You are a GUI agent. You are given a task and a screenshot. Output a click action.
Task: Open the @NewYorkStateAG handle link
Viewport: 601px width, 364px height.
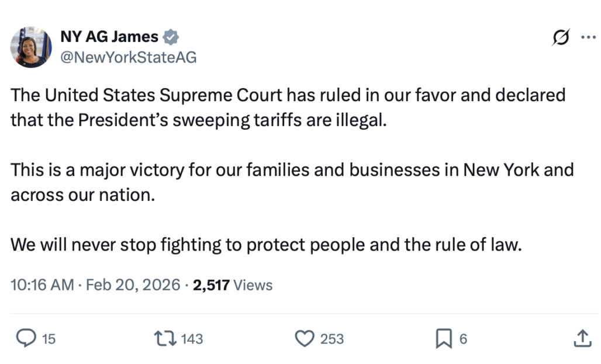click(x=129, y=57)
